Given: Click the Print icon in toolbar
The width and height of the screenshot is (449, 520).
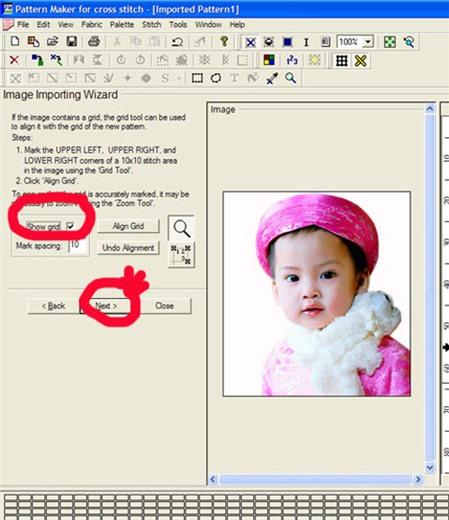Looking at the screenshot, I should (94, 42).
